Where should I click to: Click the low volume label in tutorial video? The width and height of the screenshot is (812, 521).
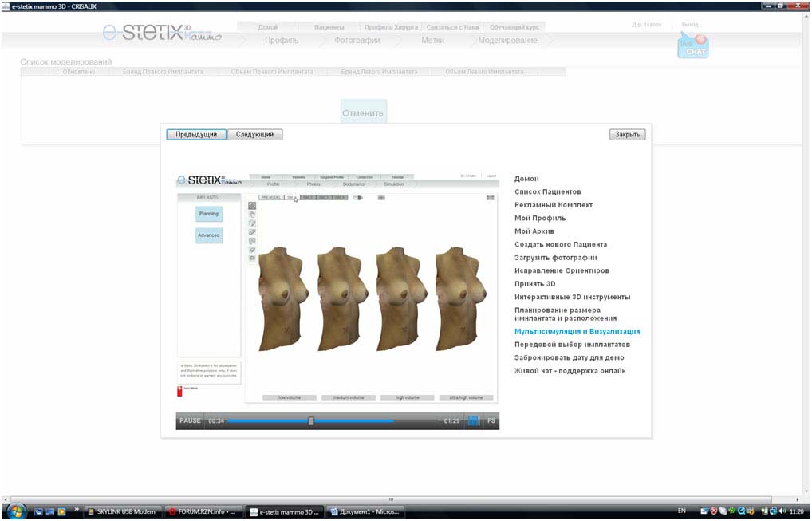pos(289,397)
